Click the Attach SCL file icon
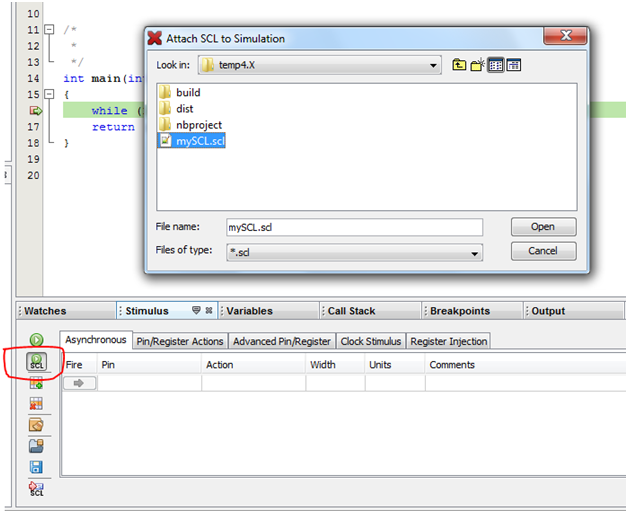Image resolution: width=628 pixels, height=512 pixels. [36, 361]
